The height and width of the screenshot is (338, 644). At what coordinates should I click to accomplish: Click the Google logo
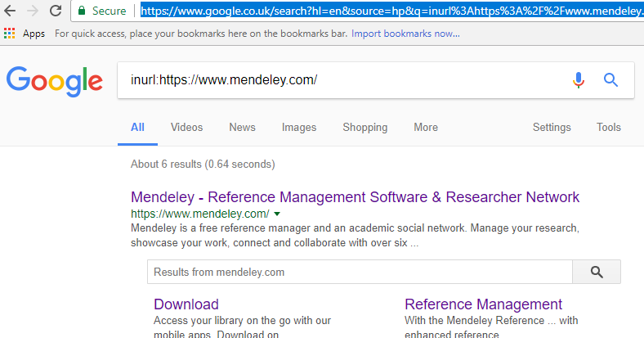pyautogui.click(x=54, y=80)
